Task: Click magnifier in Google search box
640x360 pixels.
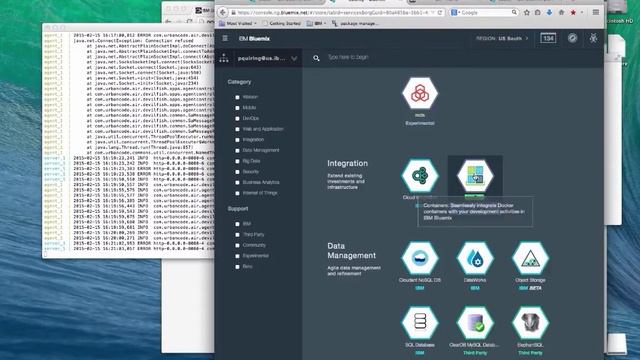Action: (514, 13)
